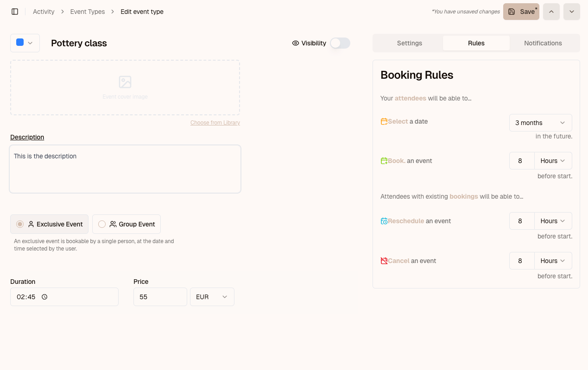The image size is (588, 370).
Task: Open the clock picker in Duration field
Action: [x=44, y=297]
